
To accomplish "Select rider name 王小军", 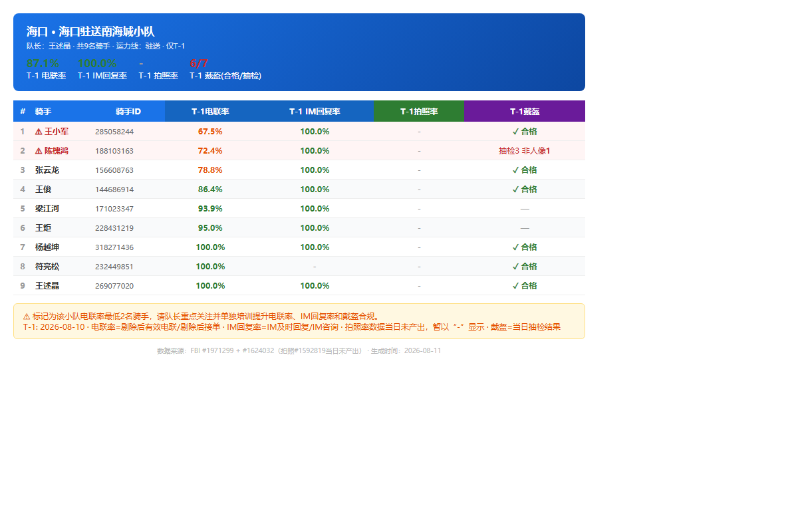I will (57, 132).
